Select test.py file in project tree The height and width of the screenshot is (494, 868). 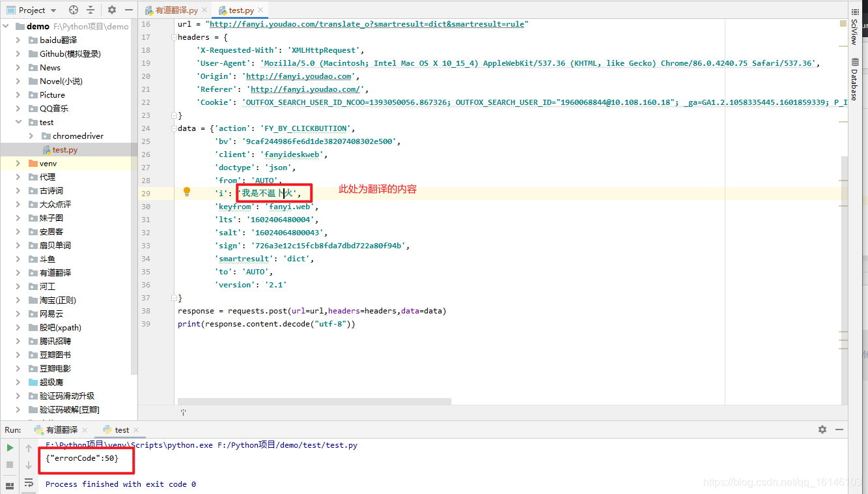[x=65, y=150]
